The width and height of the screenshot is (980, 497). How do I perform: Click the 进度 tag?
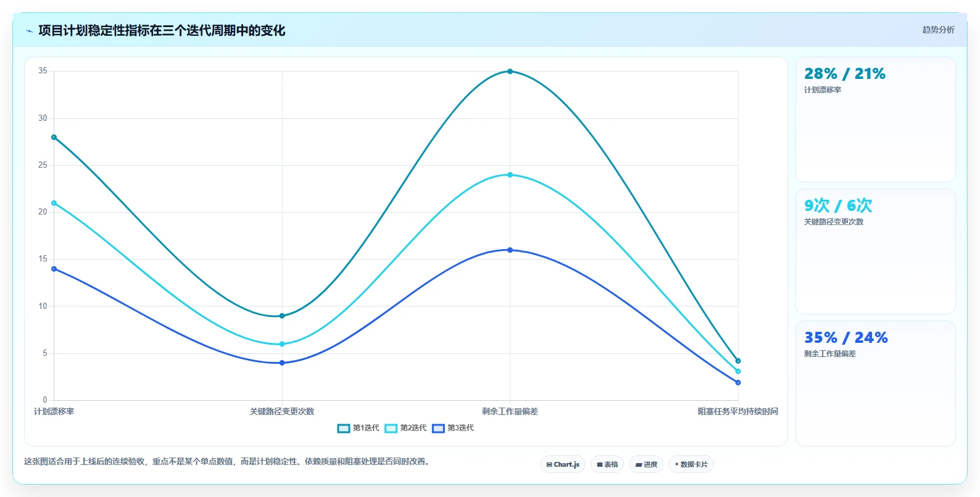pyautogui.click(x=646, y=464)
